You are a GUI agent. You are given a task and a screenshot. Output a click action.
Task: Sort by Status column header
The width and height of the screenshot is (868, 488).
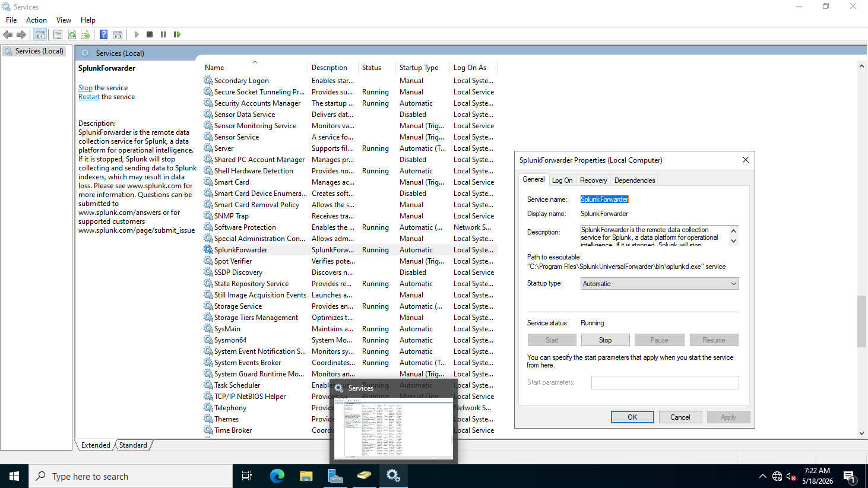377,68
